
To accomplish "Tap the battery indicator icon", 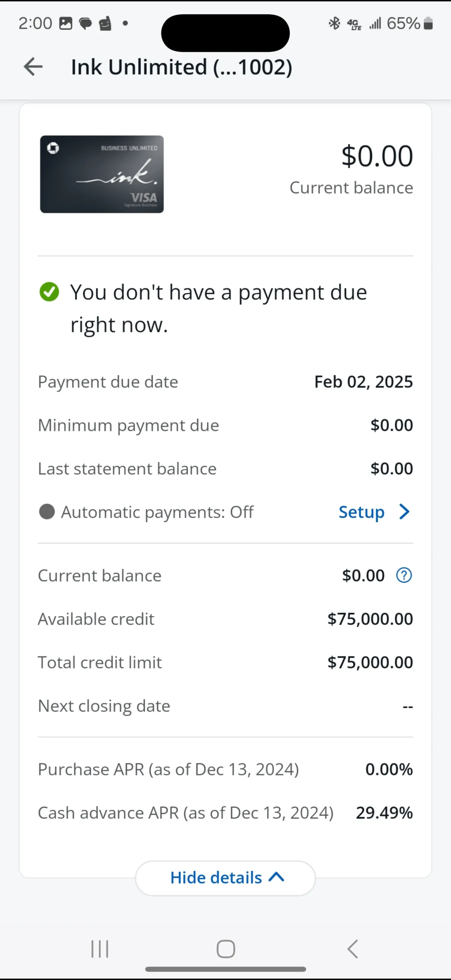I will [x=428, y=24].
